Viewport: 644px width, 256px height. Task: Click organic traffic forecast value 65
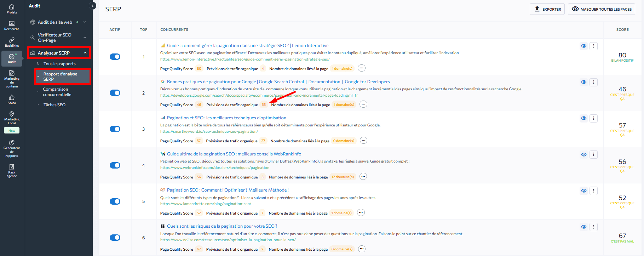264,105
